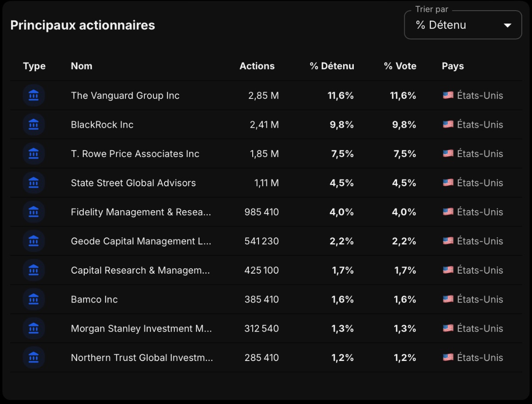This screenshot has height=404, width=532.
Task: Click the '% Vote' column header
Action: 400,66
